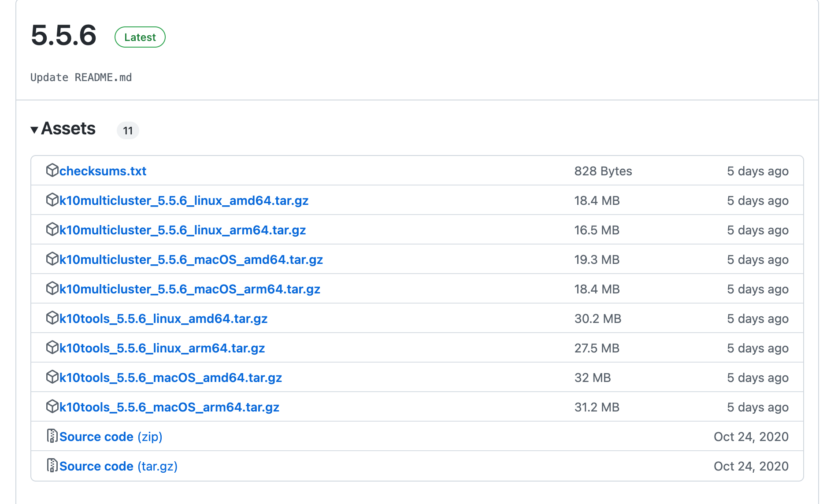Download k10tools_5.5.6_macOS_amd64.tar.gz
The width and height of the screenshot is (838, 504).
(x=171, y=378)
